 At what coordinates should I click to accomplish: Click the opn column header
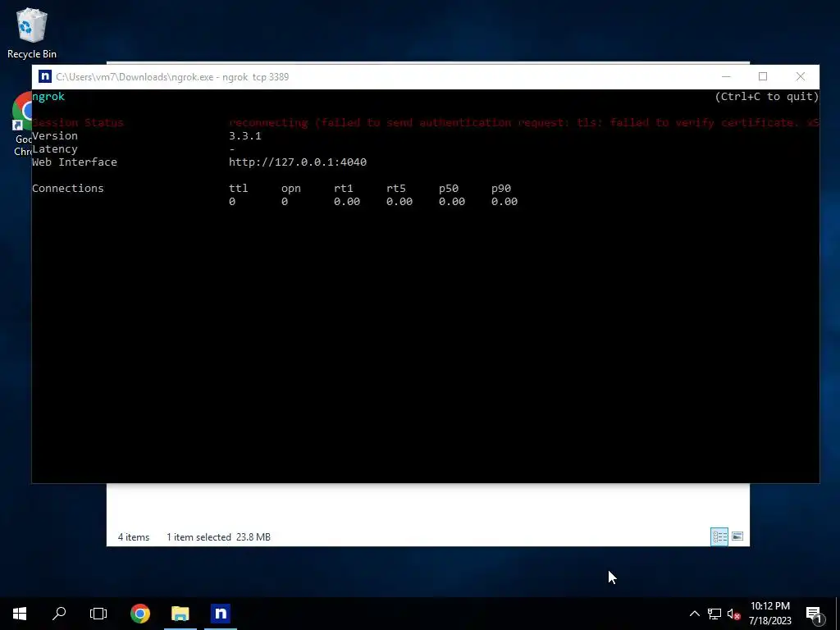pos(291,189)
